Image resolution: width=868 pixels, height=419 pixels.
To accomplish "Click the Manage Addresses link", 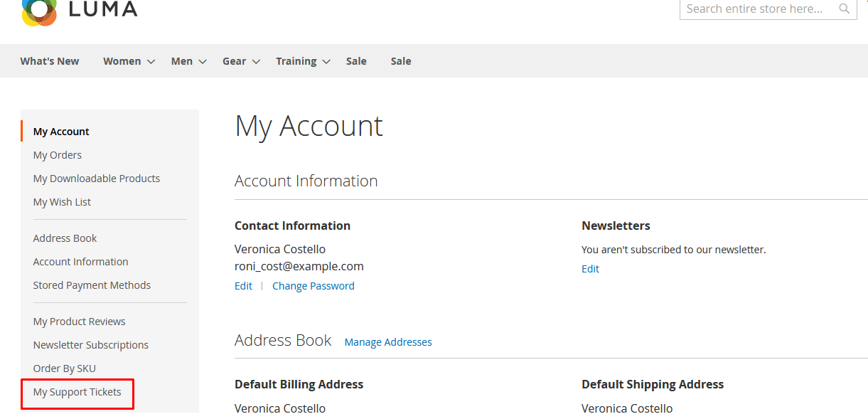I will pos(388,342).
